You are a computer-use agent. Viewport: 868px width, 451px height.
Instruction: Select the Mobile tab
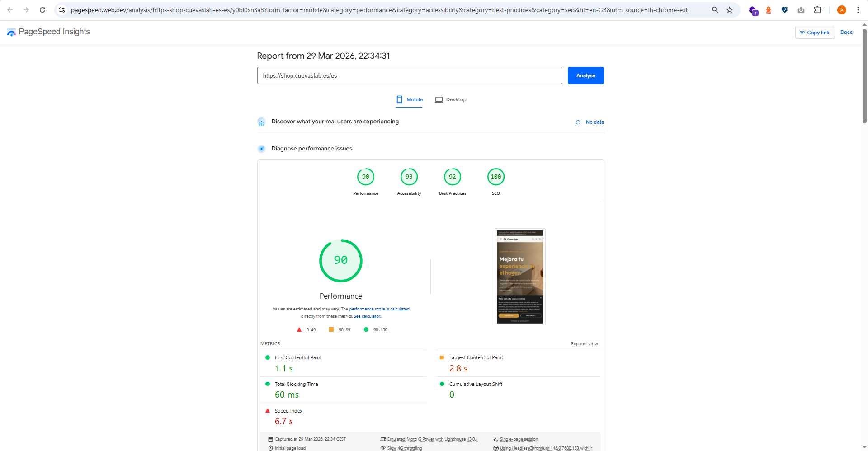tap(409, 99)
